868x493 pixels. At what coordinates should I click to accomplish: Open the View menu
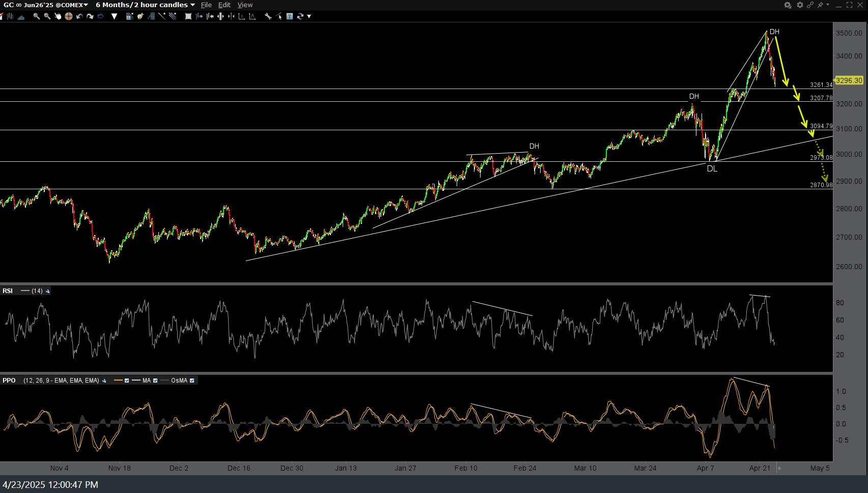pyautogui.click(x=245, y=5)
